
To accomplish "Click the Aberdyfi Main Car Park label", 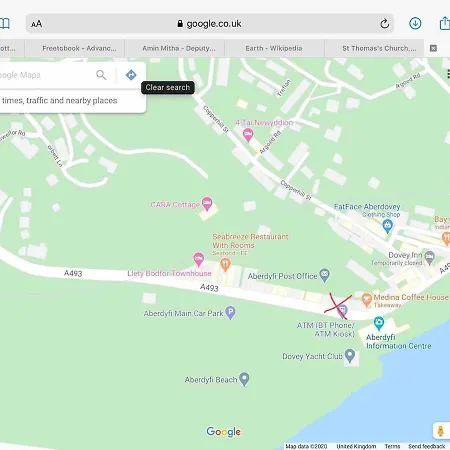I will tap(183, 313).
